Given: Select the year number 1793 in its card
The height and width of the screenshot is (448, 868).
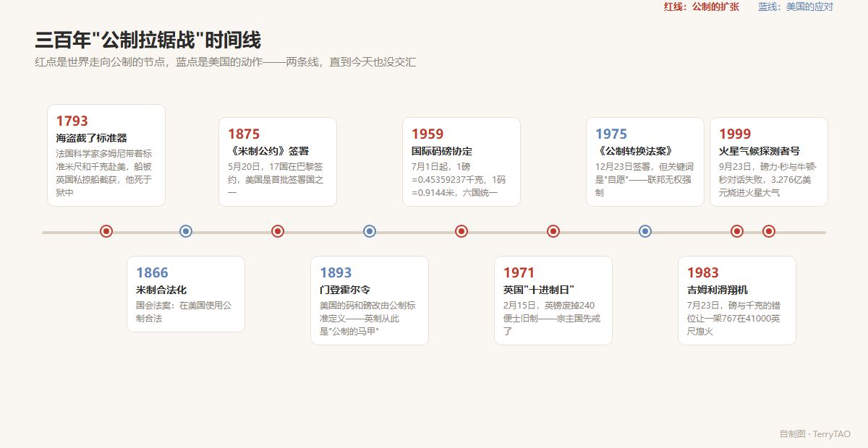Looking at the screenshot, I should (x=72, y=121).
